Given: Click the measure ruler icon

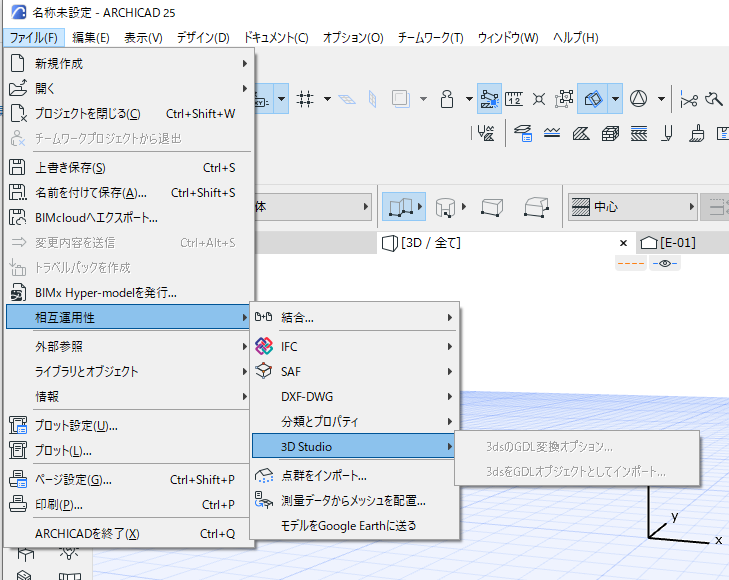Looking at the screenshot, I should pos(514,99).
